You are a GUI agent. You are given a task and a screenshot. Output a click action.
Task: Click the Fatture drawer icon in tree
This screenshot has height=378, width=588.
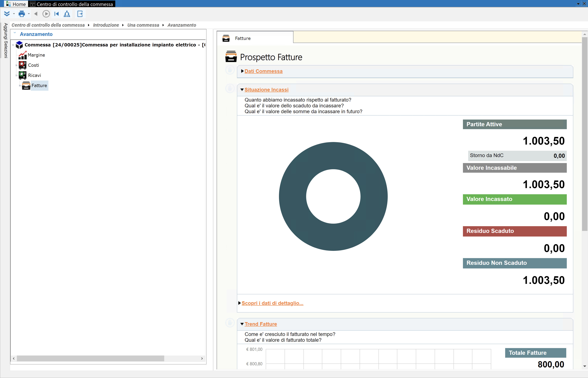coord(26,86)
